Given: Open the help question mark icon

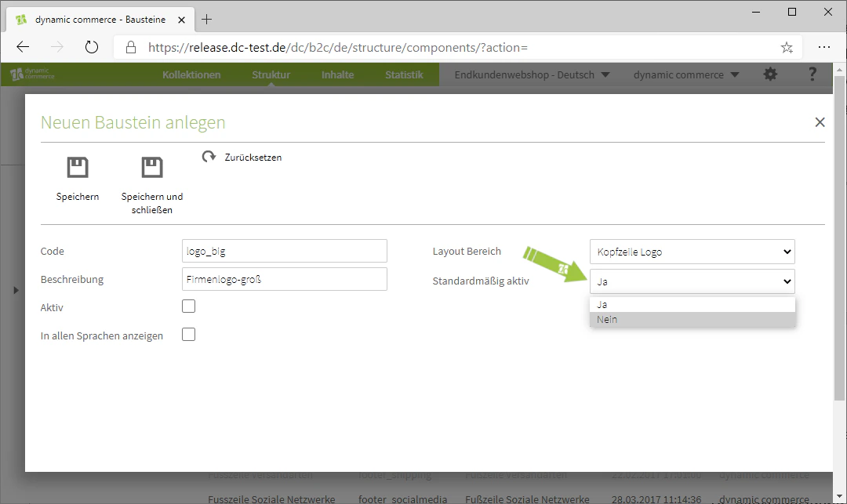Looking at the screenshot, I should (x=812, y=74).
